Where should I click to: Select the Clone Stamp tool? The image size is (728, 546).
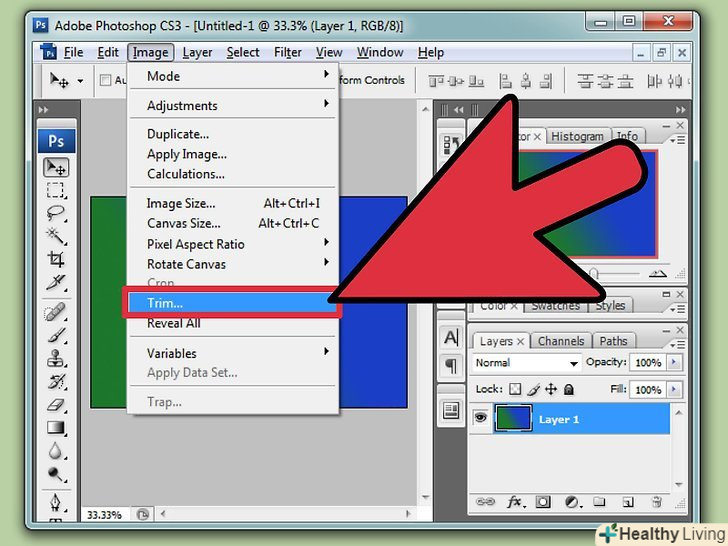click(x=56, y=358)
